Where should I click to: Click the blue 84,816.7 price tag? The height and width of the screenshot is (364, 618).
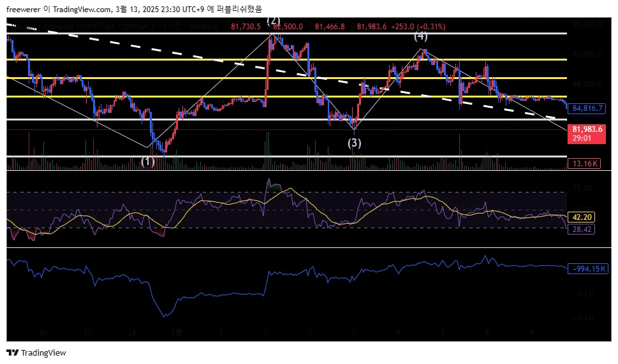pyautogui.click(x=587, y=108)
